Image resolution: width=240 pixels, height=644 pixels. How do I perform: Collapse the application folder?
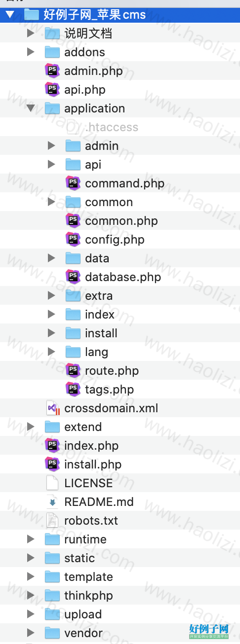(31, 108)
